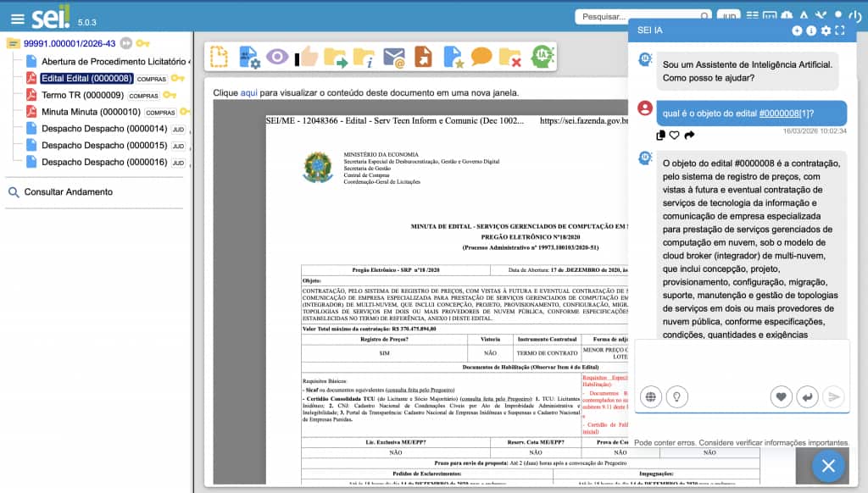Click the SEI IA chat text input area
868x493 pixels.
(742, 363)
